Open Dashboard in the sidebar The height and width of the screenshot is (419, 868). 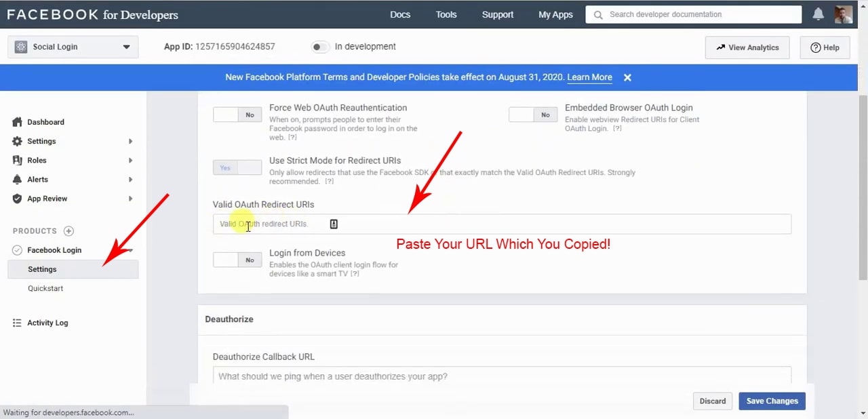(x=45, y=122)
